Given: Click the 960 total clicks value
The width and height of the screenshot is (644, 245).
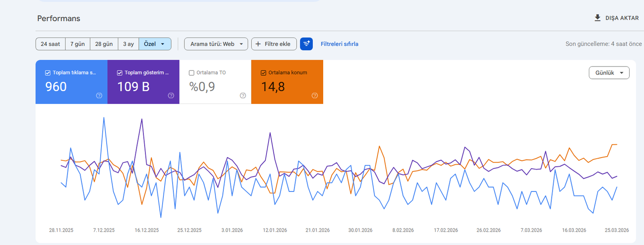Looking at the screenshot, I should point(56,87).
